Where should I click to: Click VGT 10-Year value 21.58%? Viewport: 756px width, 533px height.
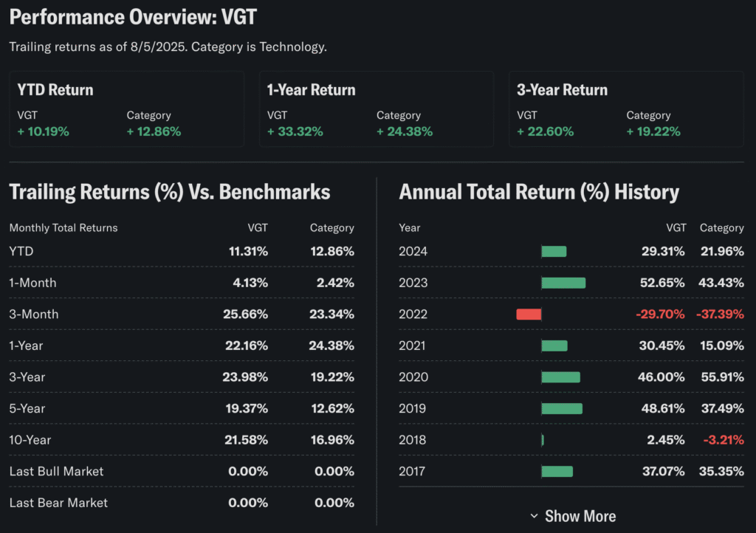point(246,440)
